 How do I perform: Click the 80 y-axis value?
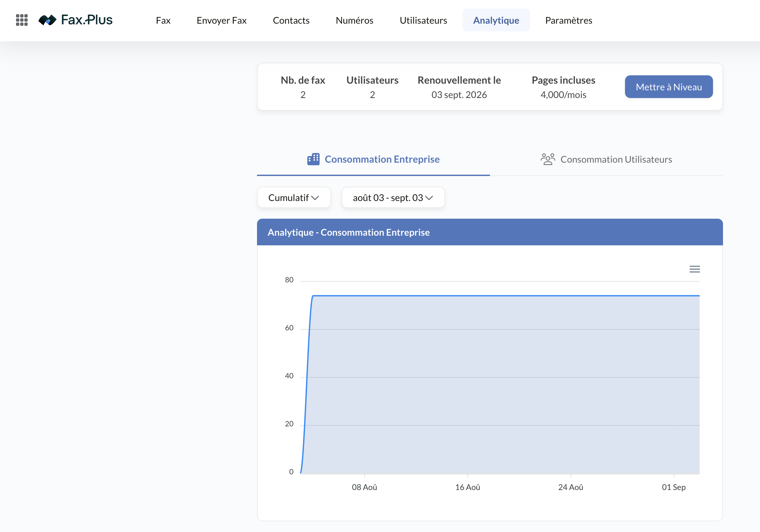(x=289, y=280)
